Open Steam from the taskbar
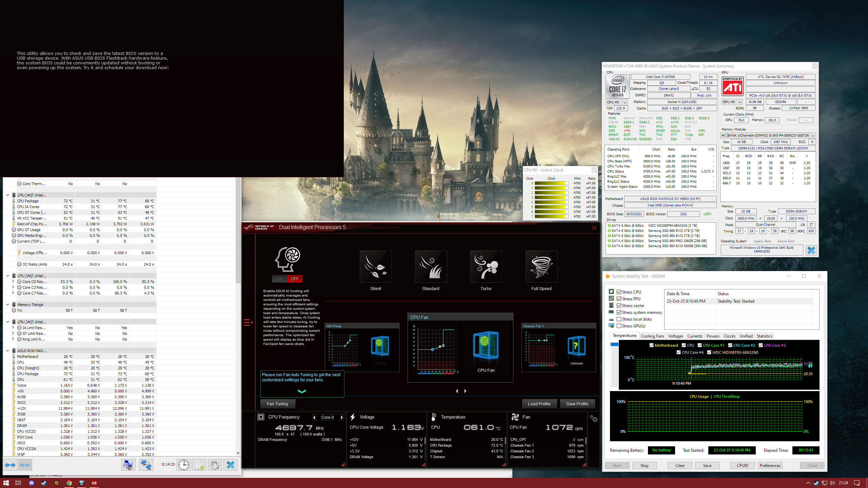 pyautogui.click(x=44, y=483)
